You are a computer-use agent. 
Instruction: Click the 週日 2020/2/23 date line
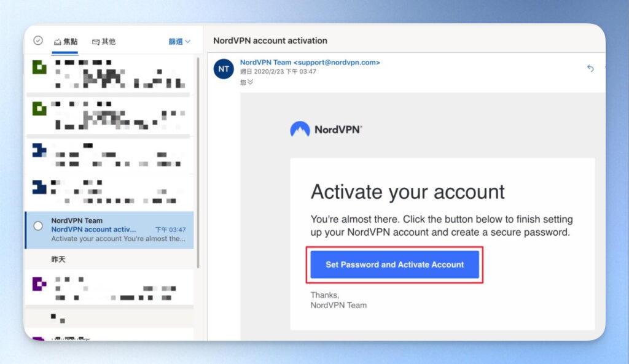click(x=278, y=72)
